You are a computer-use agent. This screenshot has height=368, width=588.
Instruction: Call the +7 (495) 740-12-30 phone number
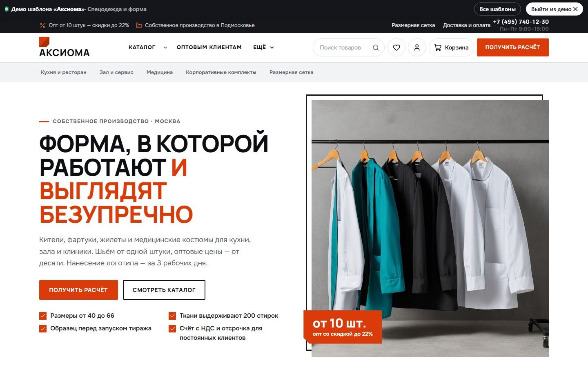pyautogui.click(x=521, y=22)
